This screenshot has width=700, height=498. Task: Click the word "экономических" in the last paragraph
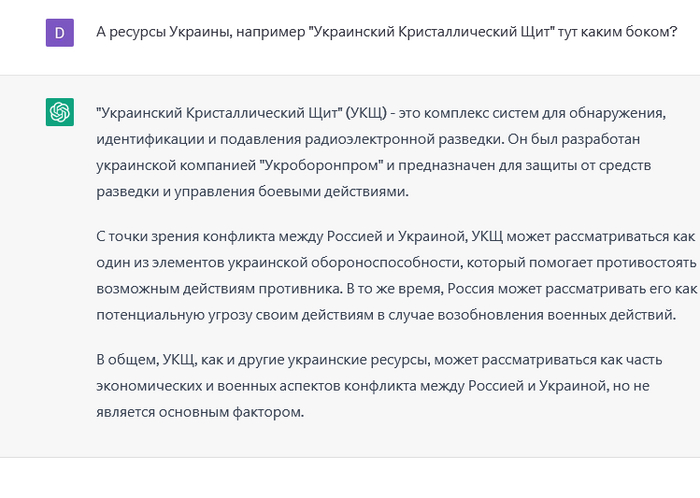[x=149, y=385]
